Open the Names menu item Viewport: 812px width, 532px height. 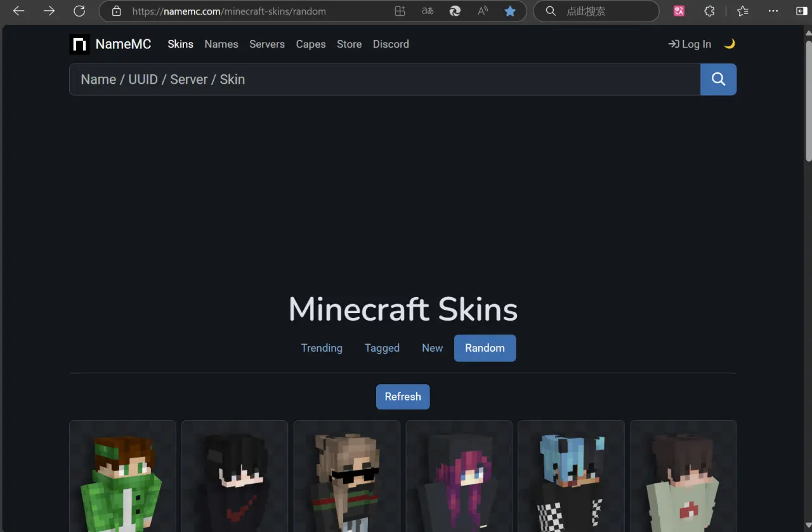(x=221, y=44)
